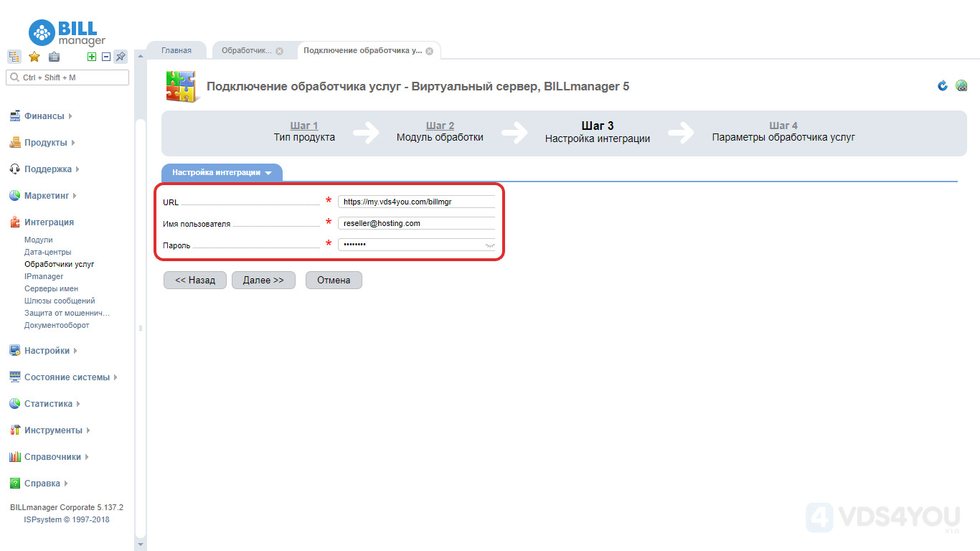Open the Серверы имен menu item
Viewport: 980px width, 551px height.
[x=52, y=289]
